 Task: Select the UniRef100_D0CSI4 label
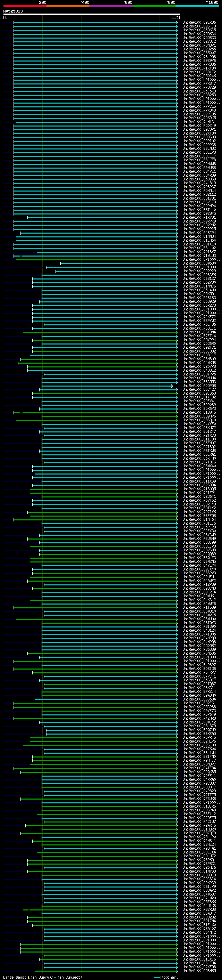(x=199, y=879)
